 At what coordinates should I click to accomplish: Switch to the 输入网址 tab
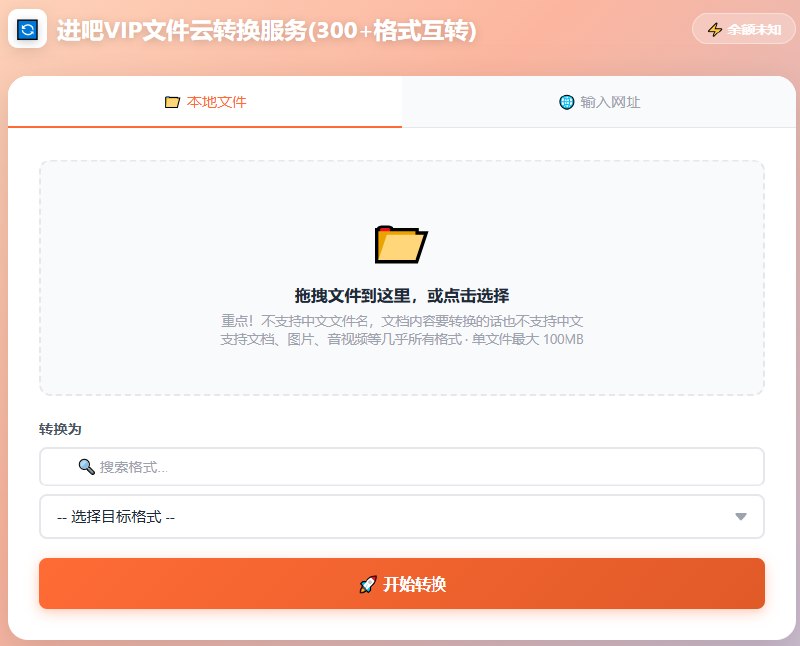coord(600,102)
